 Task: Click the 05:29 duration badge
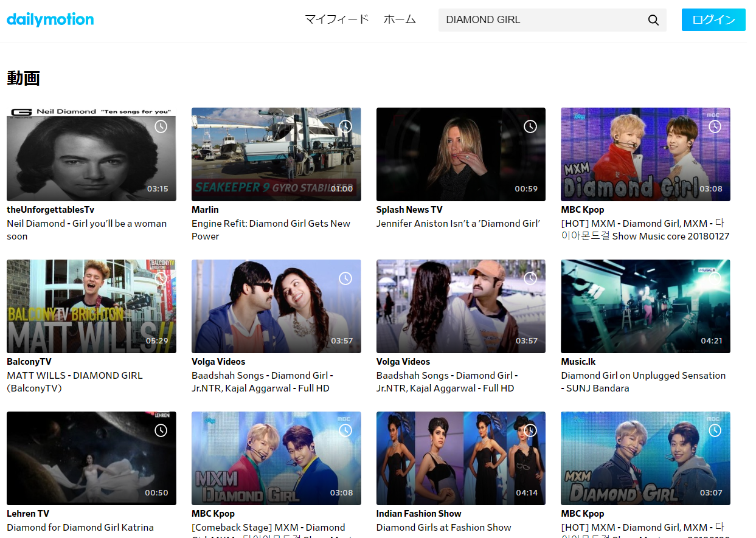[157, 341]
